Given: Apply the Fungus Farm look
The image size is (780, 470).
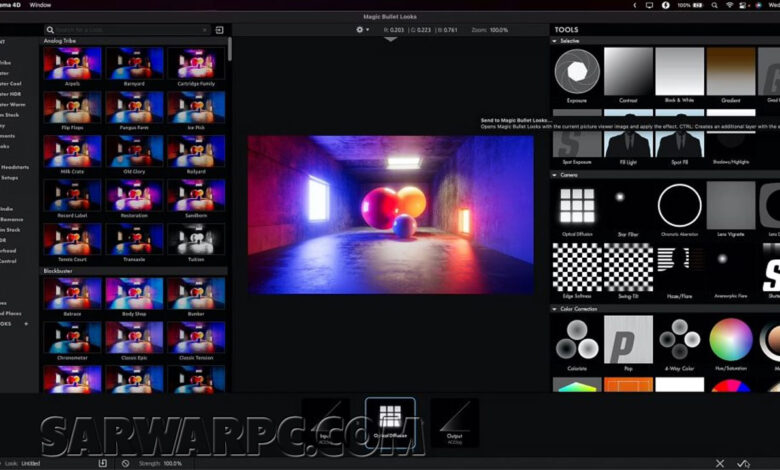Looking at the screenshot, I should pyautogui.click(x=134, y=107).
